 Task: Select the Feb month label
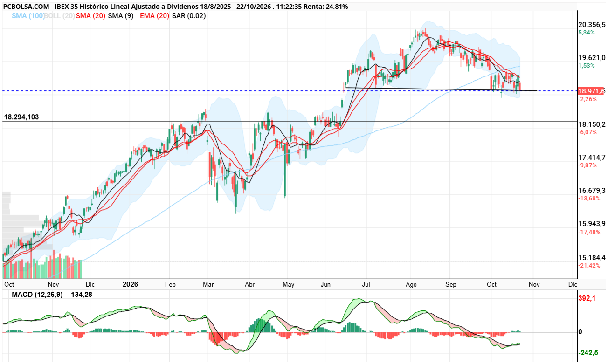[x=170, y=284]
